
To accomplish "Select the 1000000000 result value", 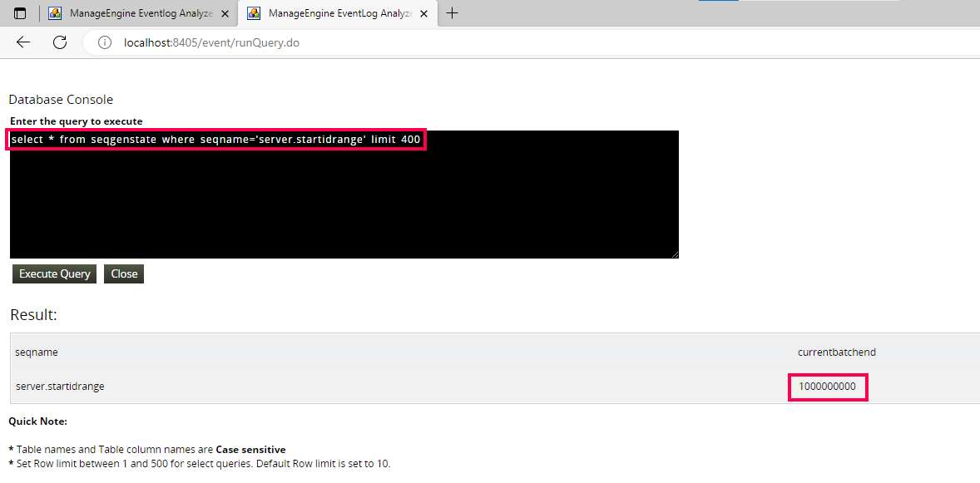I will 827,387.
